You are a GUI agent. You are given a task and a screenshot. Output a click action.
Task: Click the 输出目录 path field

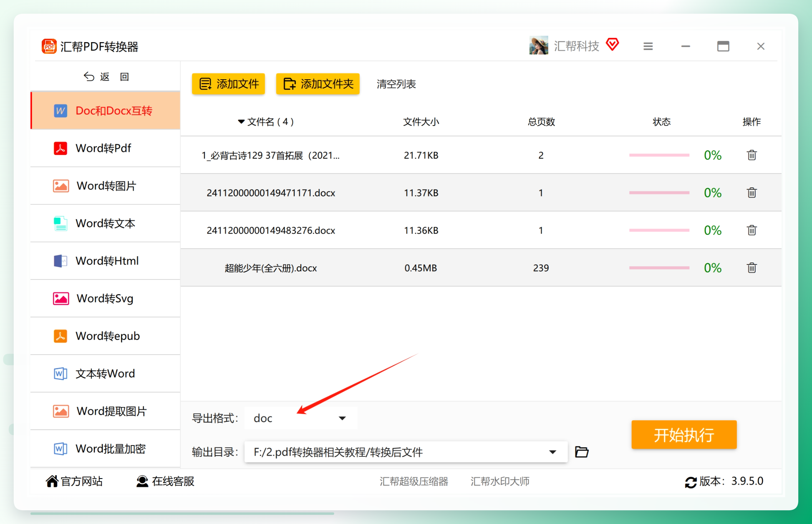coord(406,452)
